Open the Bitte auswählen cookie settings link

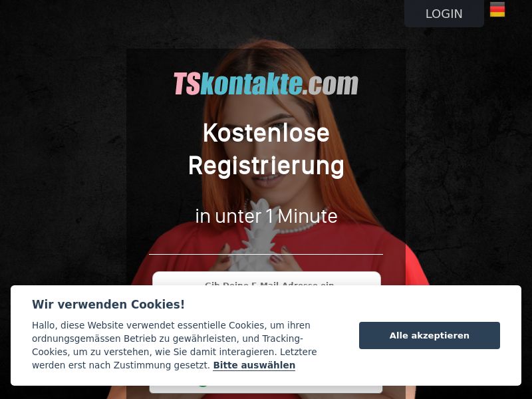(x=254, y=365)
